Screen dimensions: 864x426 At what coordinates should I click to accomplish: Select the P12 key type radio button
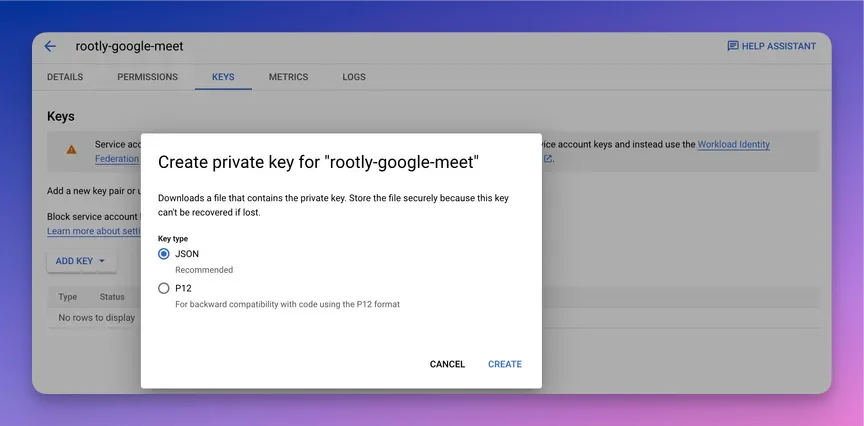click(164, 288)
